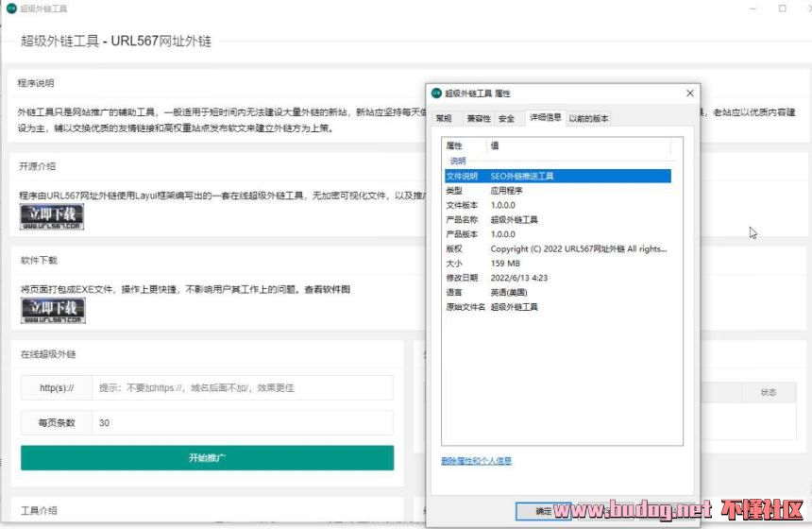Open the 删除属性和个人信息 link

click(476, 461)
